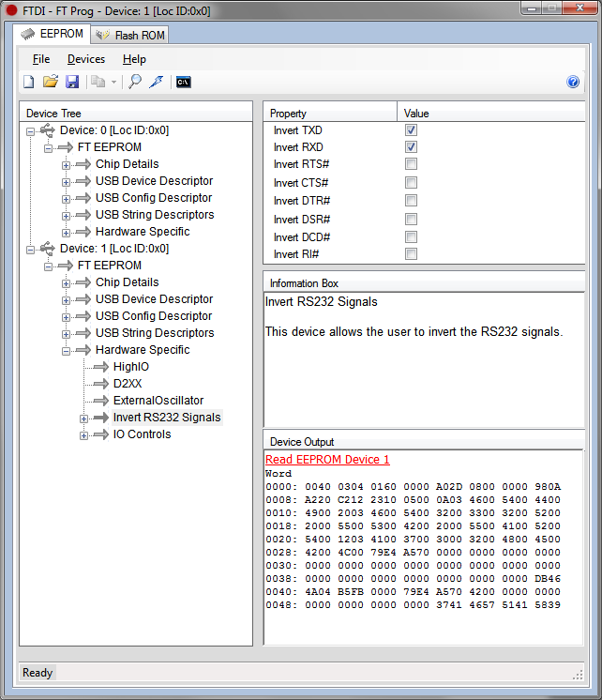Switch to the Flash ROM tab
This screenshot has width=602, height=700.
pos(129,35)
